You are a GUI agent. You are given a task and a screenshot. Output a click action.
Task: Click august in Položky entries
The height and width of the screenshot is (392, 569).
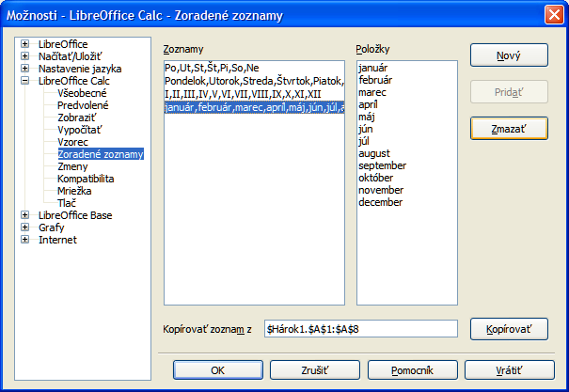[374, 153]
